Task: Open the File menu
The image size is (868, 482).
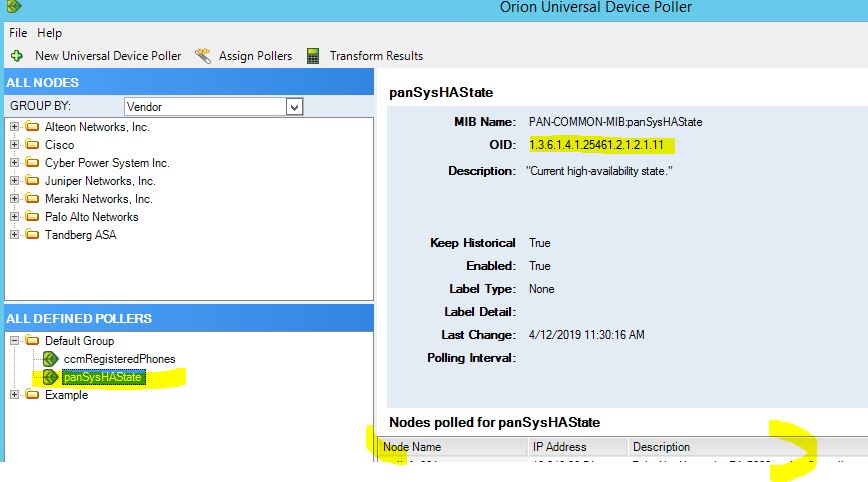Action: point(18,33)
